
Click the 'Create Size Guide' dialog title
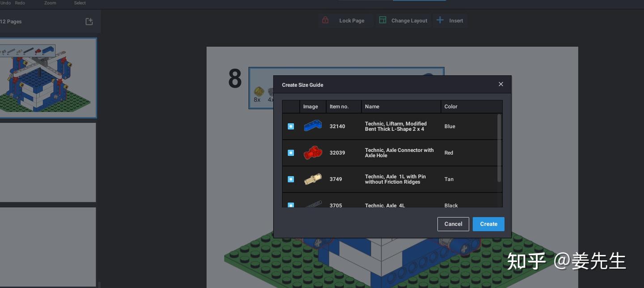pyautogui.click(x=302, y=85)
